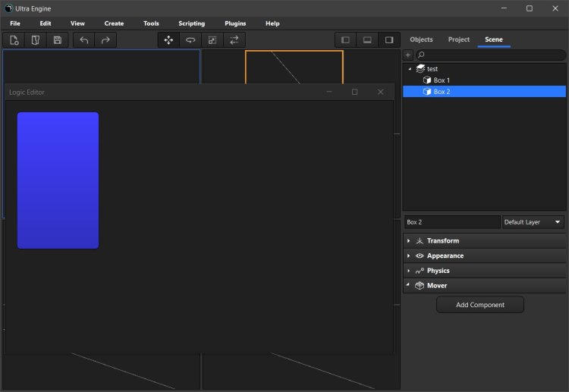Toggle the left side panel layout button
Image resolution: width=569 pixels, height=392 pixels.
[x=345, y=40]
